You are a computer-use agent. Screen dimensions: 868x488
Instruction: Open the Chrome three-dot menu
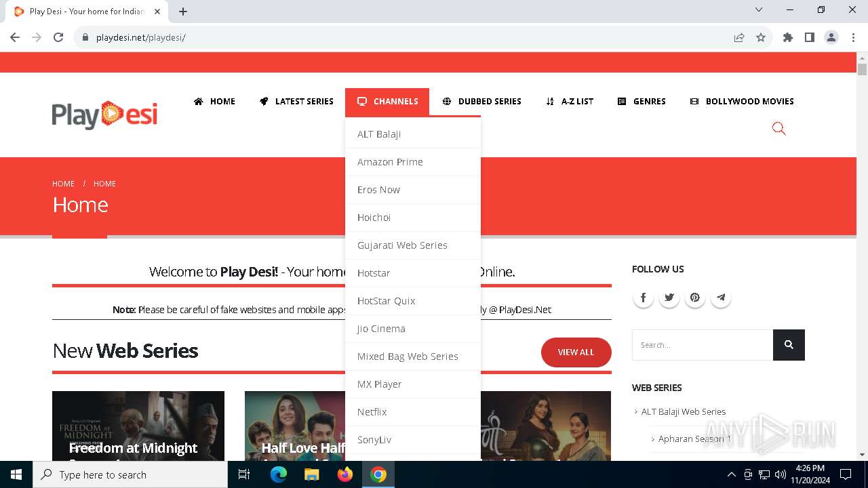tap(853, 37)
